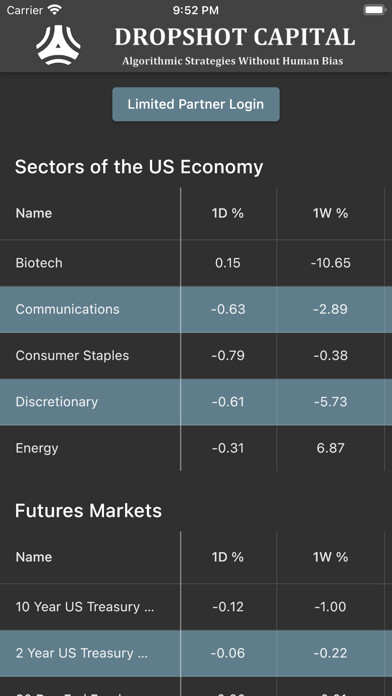Open the Limited Partner Login button
The image size is (392, 696).
pyautogui.click(x=196, y=104)
